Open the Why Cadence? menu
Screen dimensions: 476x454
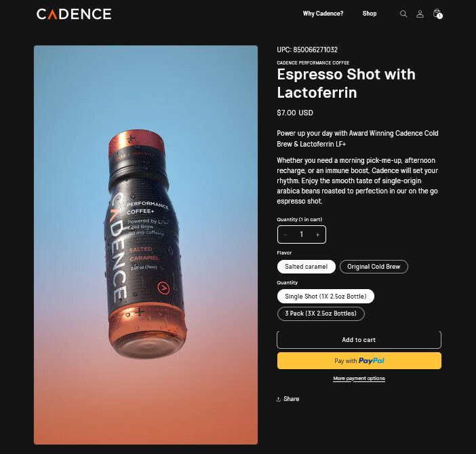(x=323, y=14)
